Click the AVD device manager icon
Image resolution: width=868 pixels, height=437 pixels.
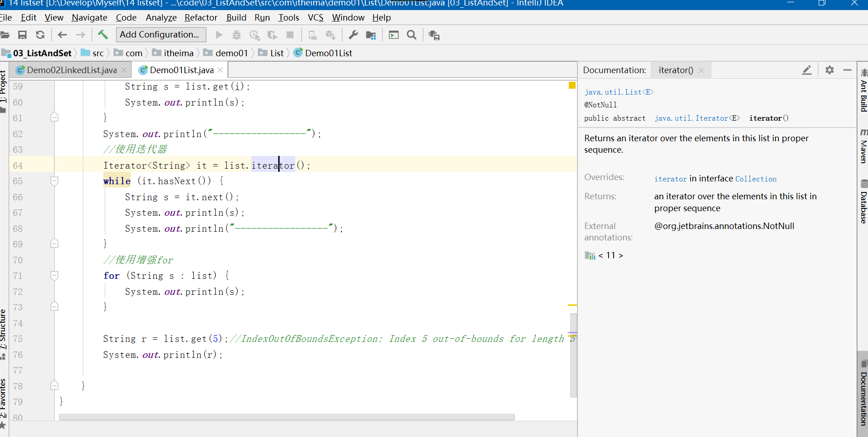[x=313, y=35]
